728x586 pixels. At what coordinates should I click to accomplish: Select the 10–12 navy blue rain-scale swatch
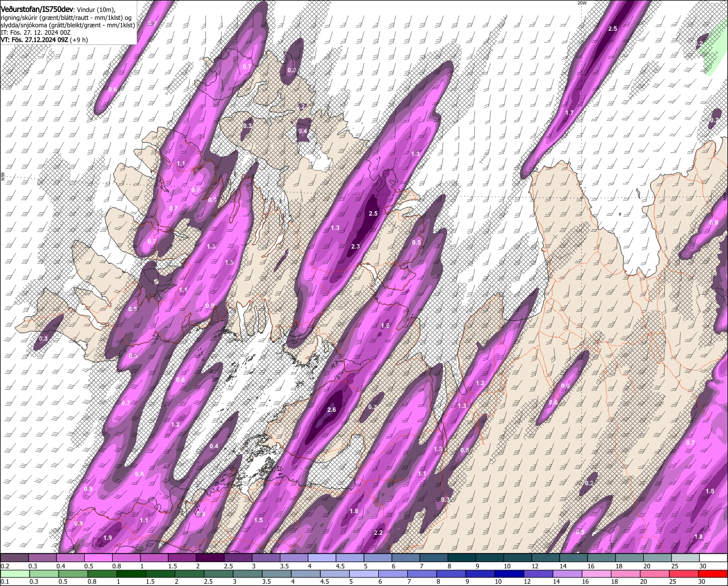coord(509,573)
